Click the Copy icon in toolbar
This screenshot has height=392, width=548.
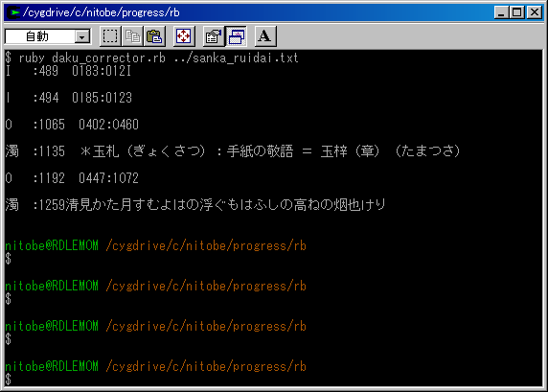132,36
